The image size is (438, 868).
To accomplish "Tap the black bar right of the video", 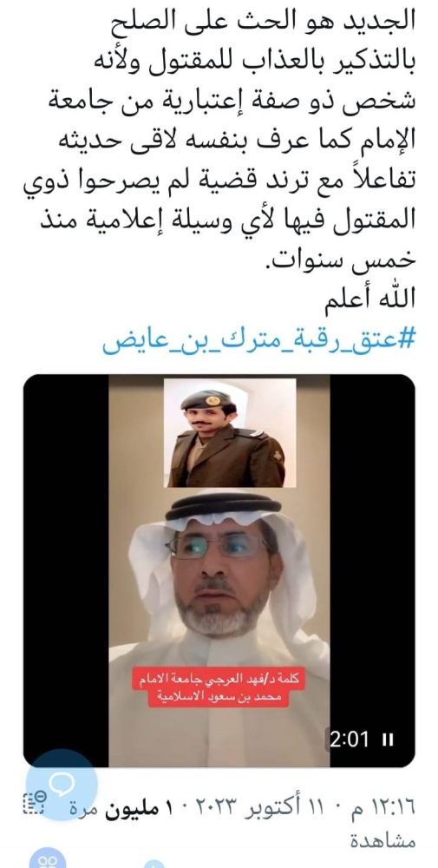I will pyautogui.click(x=372, y=570).
